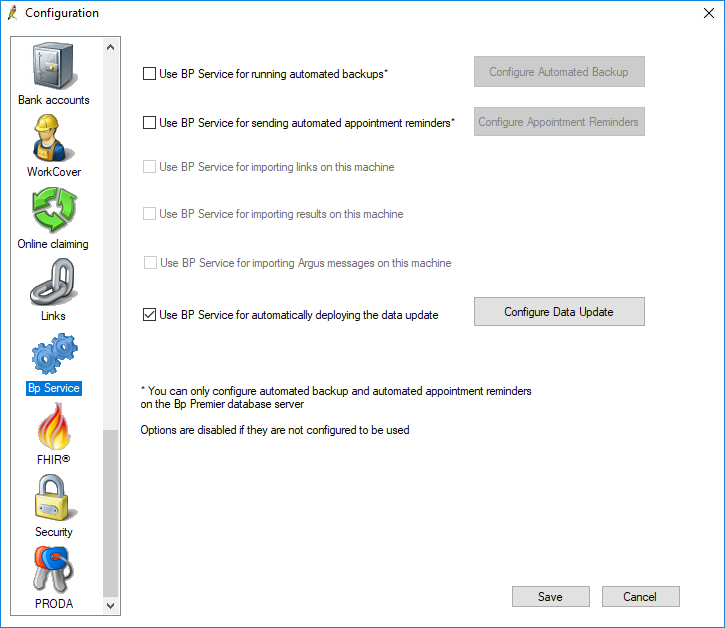This screenshot has width=725, height=628.
Task: Cancel the configuration dialog
Action: pos(640,597)
